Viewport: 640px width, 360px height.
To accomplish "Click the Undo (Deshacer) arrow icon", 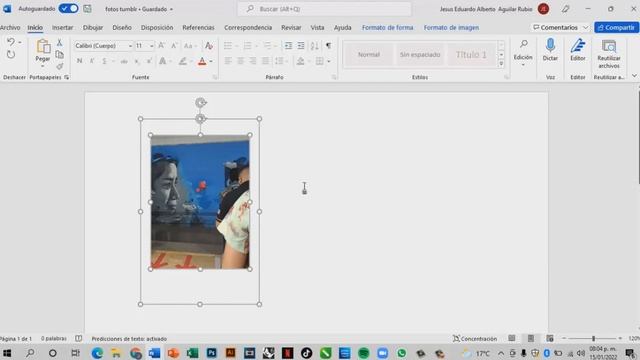I will (11, 42).
